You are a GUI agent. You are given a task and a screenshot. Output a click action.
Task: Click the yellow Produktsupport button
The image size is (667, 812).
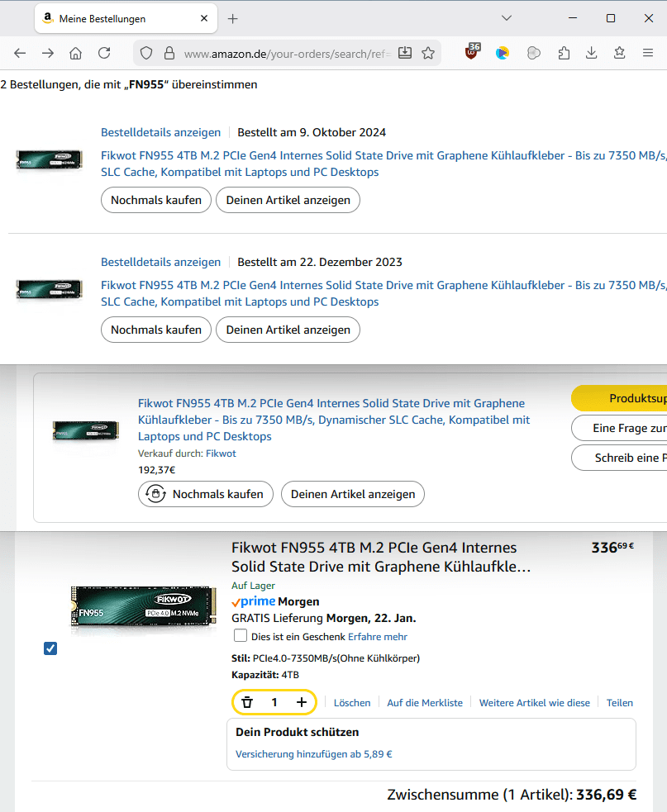coord(619,398)
